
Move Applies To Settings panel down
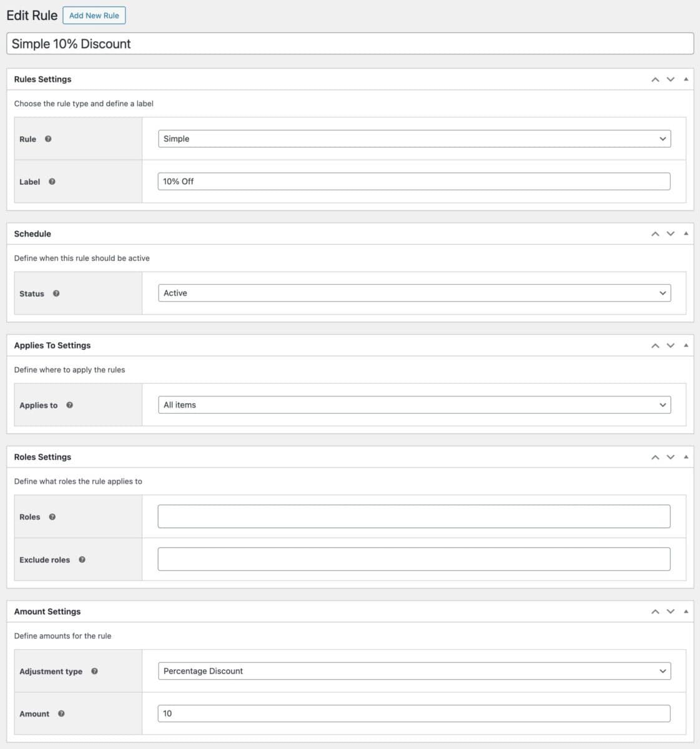[x=671, y=345]
